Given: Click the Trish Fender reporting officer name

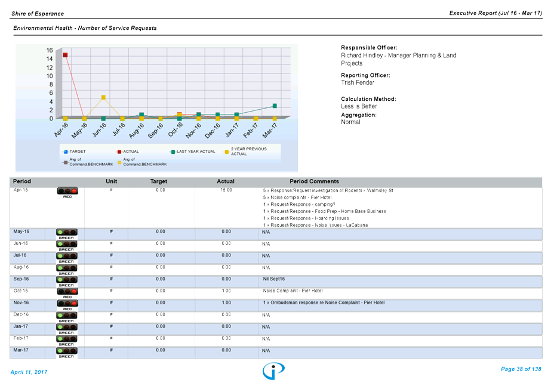Looking at the screenshot, I should click(x=357, y=82).
